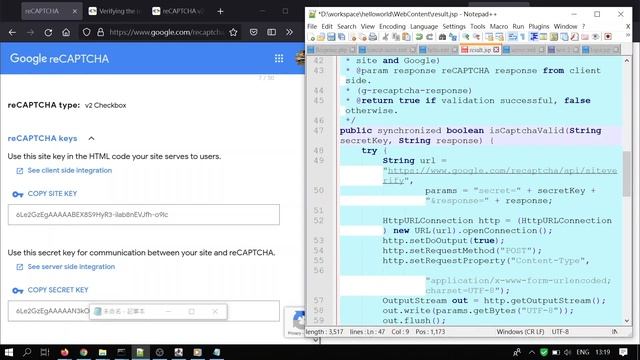Open Task View on the taskbar
Screen dimensions: 640x360
click(45, 352)
